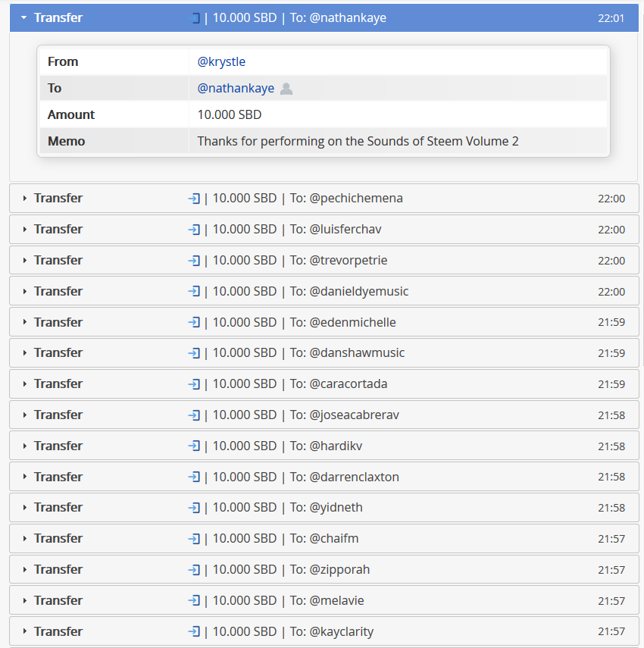Click transfer arrow icon in @joseacabrerav row

[194, 415]
